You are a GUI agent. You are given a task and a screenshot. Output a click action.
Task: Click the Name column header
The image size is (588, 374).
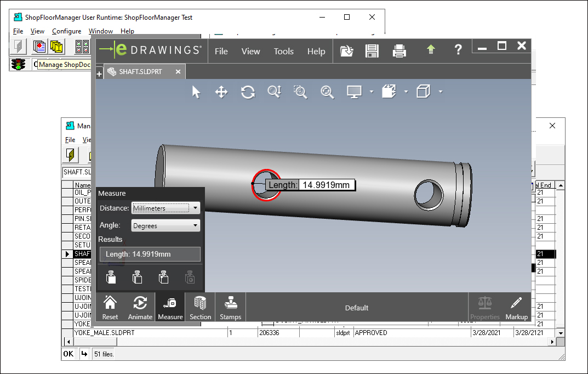pyautogui.click(x=82, y=185)
